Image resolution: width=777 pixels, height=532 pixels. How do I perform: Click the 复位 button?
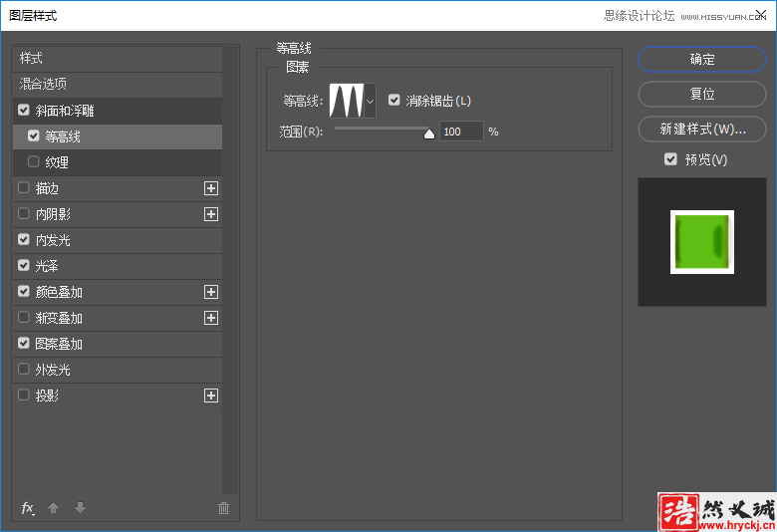[702, 94]
